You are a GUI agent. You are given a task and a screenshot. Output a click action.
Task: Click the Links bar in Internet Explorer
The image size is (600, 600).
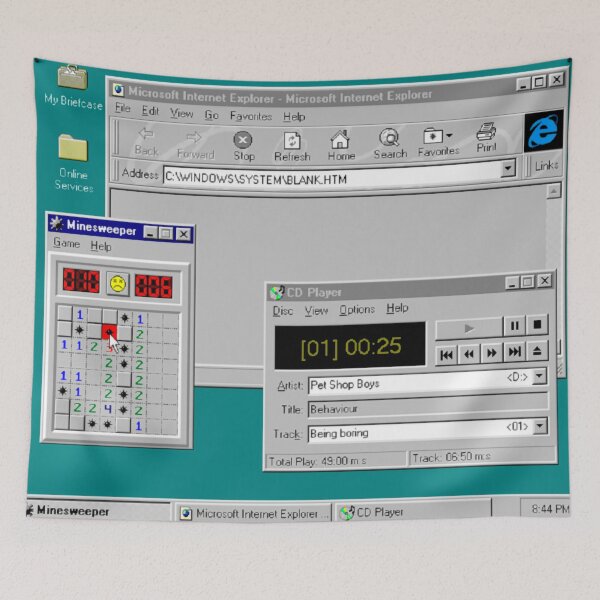(x=546, y=166)
